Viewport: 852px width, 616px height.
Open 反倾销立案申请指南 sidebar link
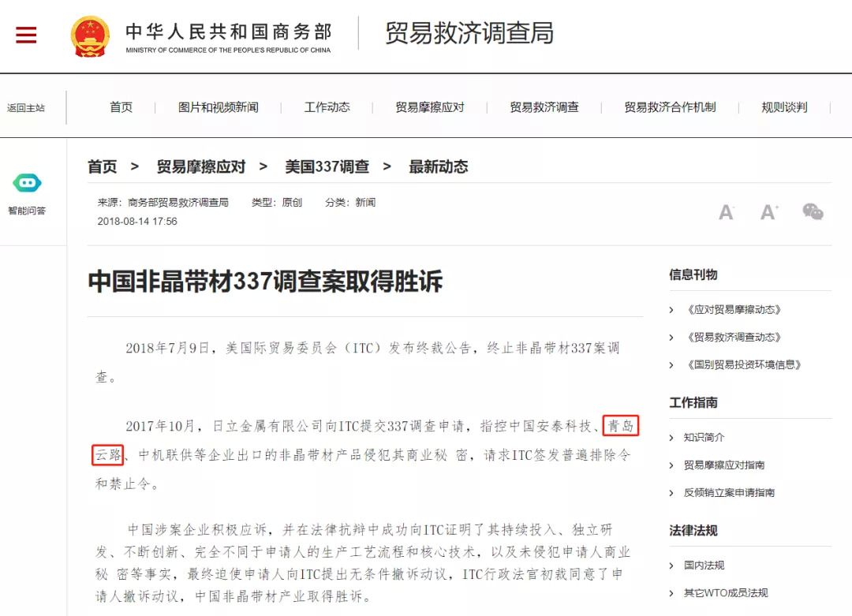click(729, 493)
